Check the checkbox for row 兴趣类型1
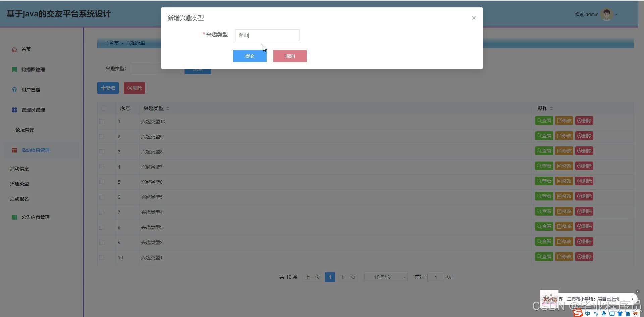 (102, 258)
